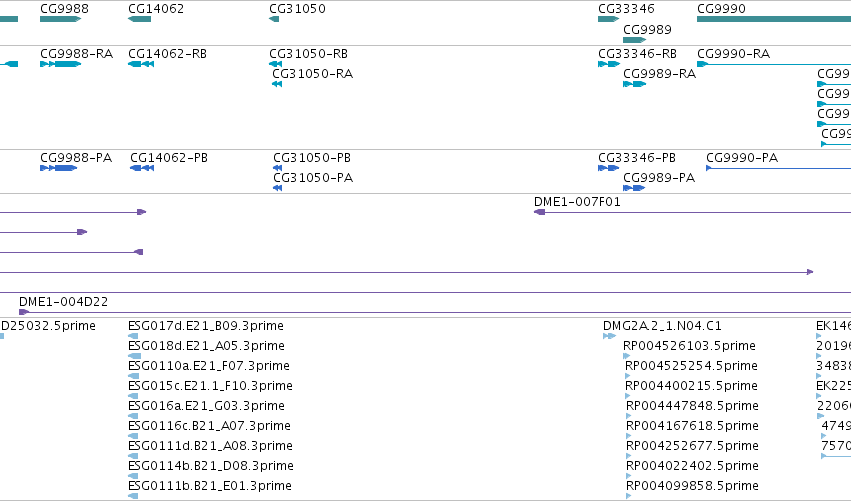Image resolution: width=851 pixels, height=501 pixels.
Task: Open protein CG14062-PB label
Action: (x=169, y=158)
